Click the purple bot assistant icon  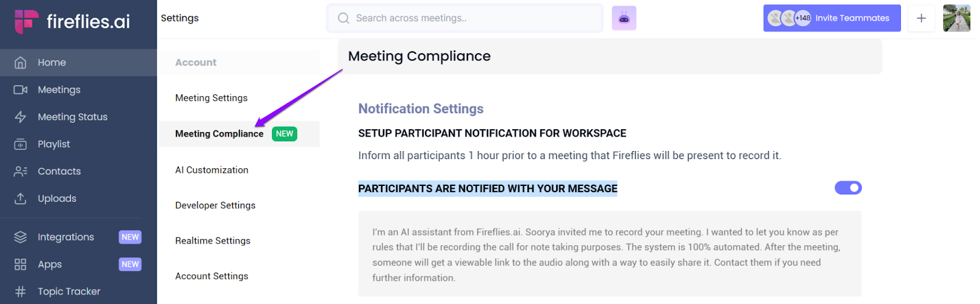[x=624, y=18]
